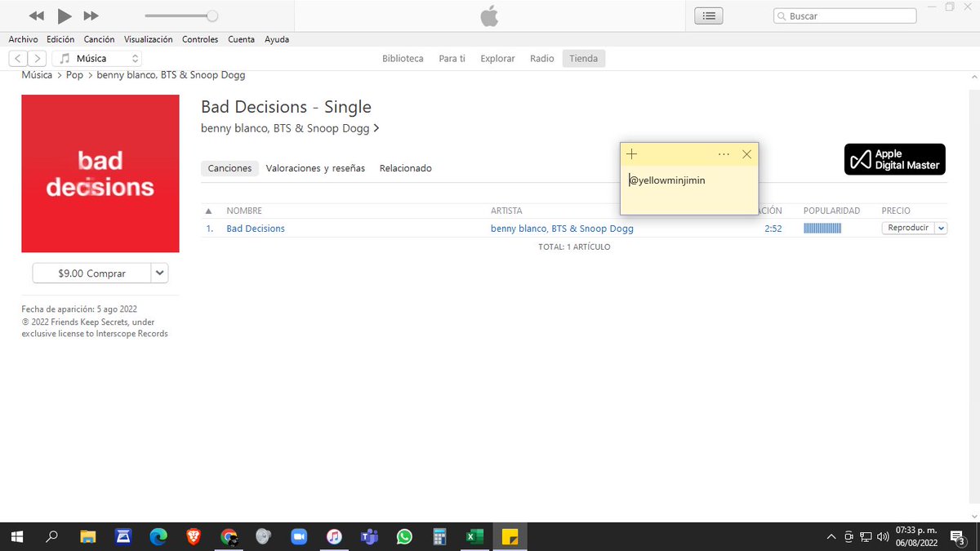Viewport: 980px width, 551px height.
Task: Mute system volume via the speaker icon
Action: click(x=883, y=536)
